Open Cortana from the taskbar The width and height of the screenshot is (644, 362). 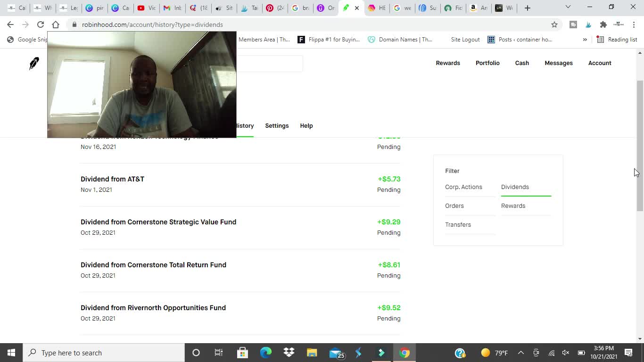[x=196, y=353]
